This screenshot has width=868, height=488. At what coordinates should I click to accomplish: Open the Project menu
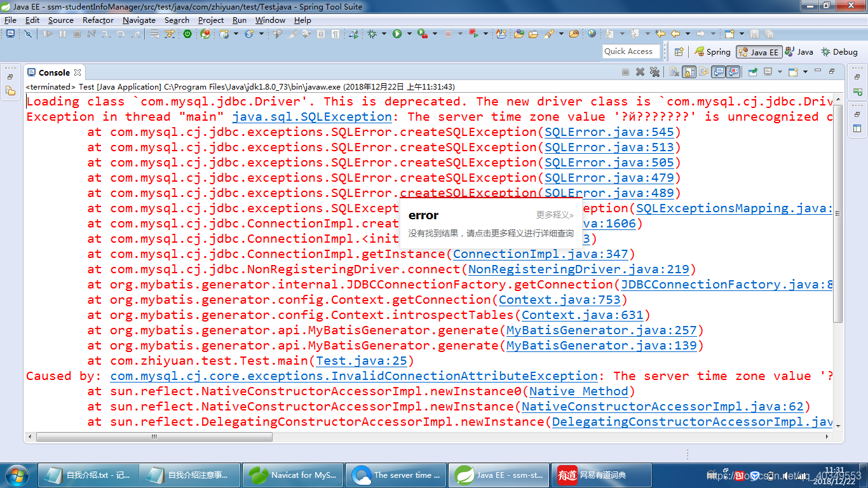tap(211, 20)
